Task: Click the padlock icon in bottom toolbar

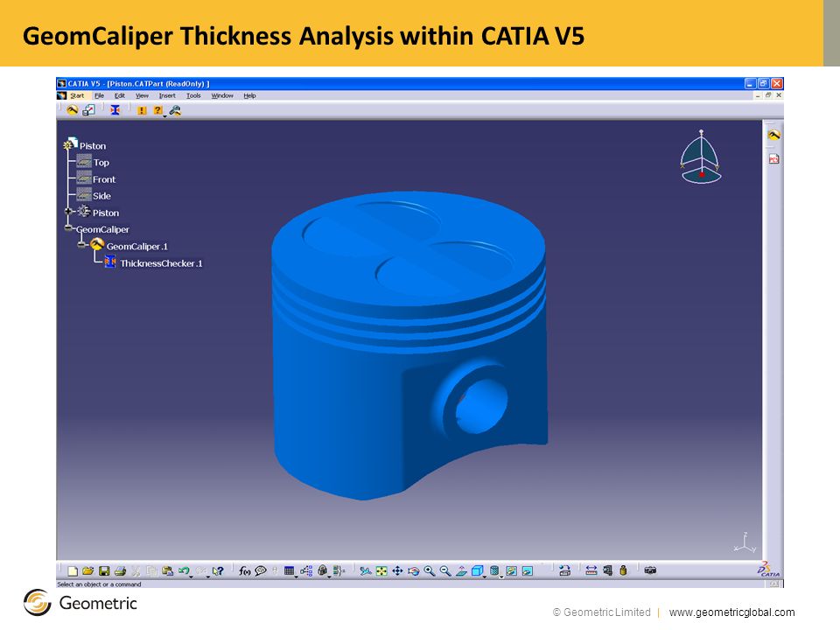Action: tap(322, 571)
